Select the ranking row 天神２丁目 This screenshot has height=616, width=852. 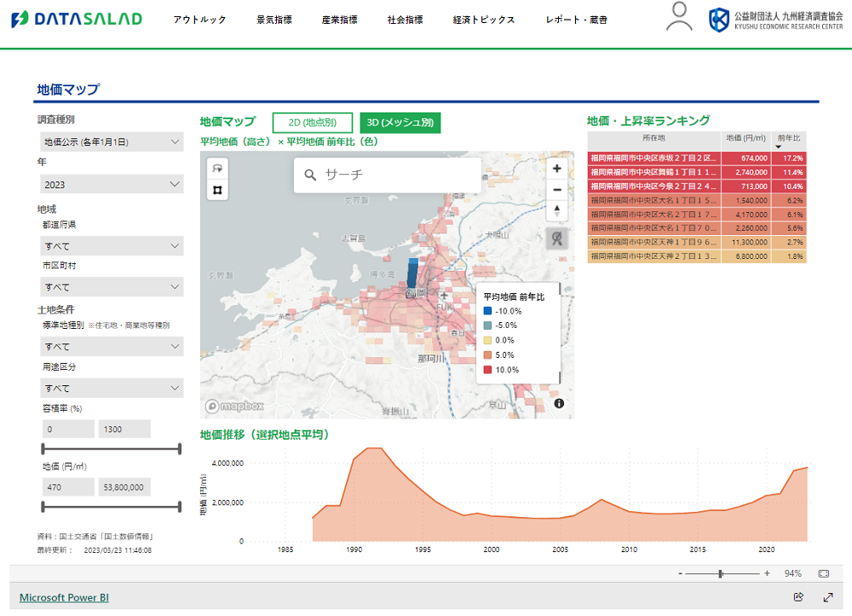pyautogui.click(x=697, y=256)
